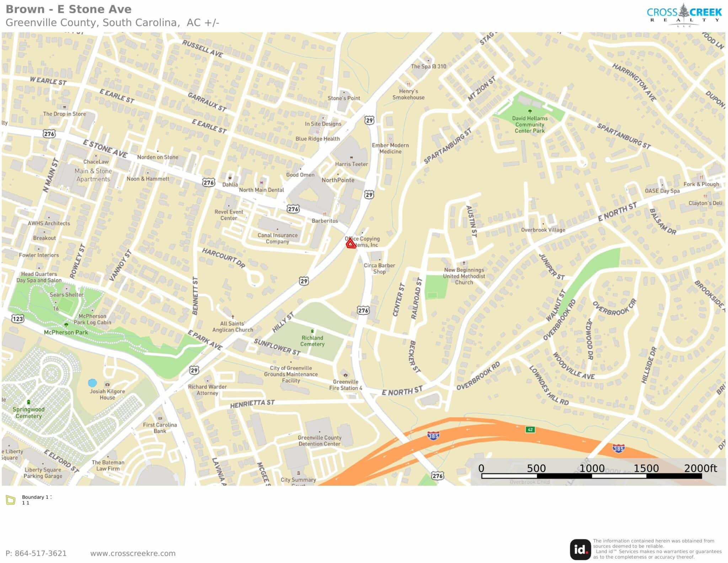Click the red property boundary marker
The height and width of the screenshot is (563, 728).
[351, 243]
